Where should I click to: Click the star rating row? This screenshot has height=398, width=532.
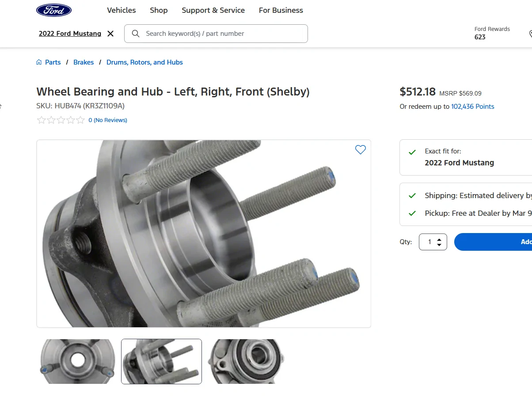tap(61, 120)
